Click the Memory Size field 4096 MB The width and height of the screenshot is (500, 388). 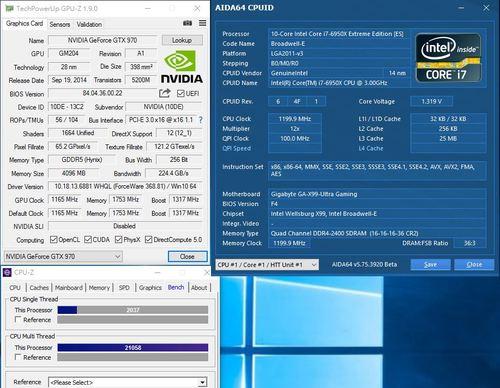tap(74, 173)
